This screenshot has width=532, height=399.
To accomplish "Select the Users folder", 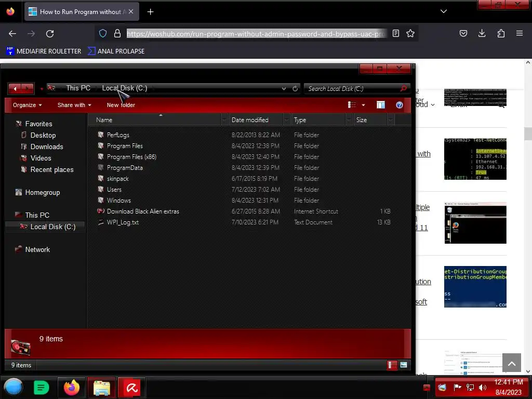I will (x=114, y=190).
